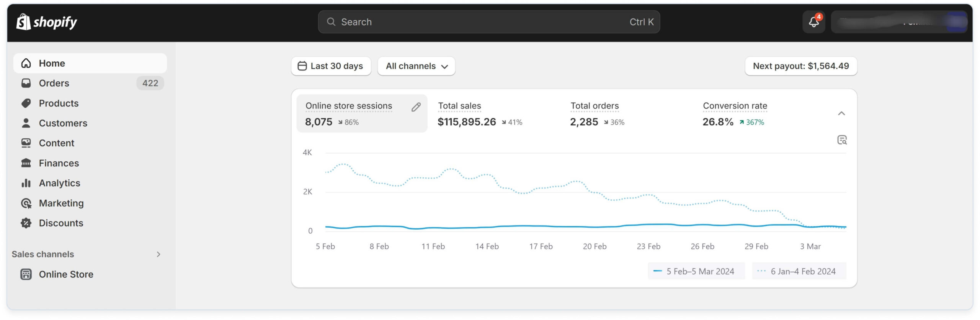Image resolution: width=980 pixels, height=320 pixels.
Task: Click the Last 30 days date button
Action: [331, 66]
